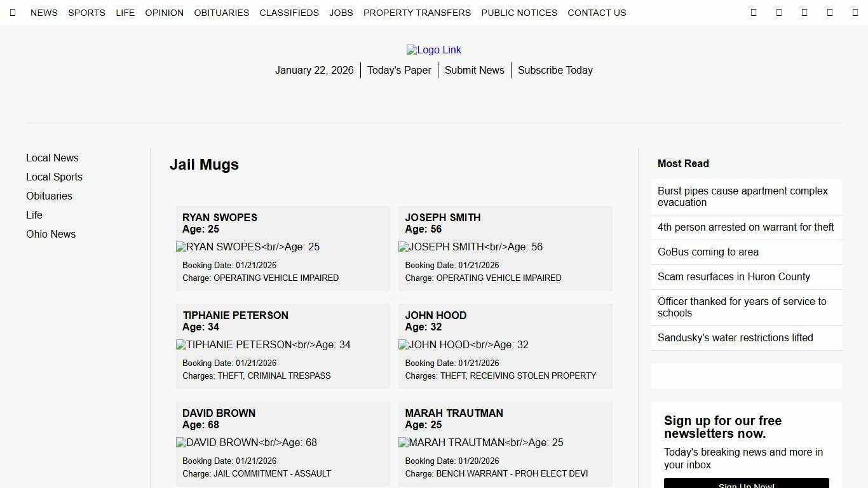
Task: Read 'Sandusky's water restrictions lifted' article
Action: pyautogui.click(x=735, y=338)
